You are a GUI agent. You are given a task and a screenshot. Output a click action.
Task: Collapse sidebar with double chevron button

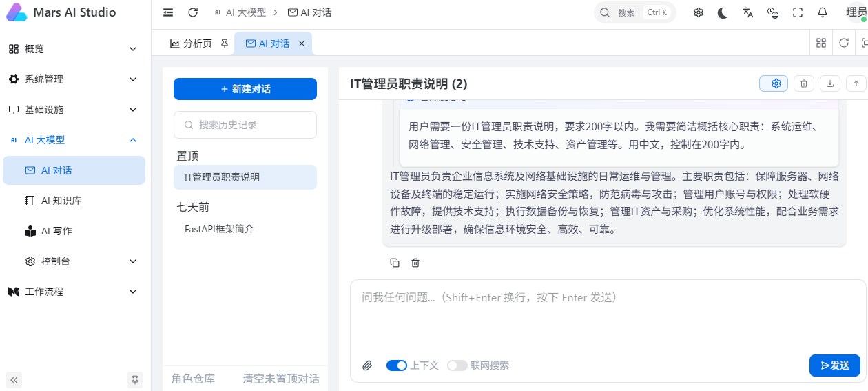[x=13, y=379]
